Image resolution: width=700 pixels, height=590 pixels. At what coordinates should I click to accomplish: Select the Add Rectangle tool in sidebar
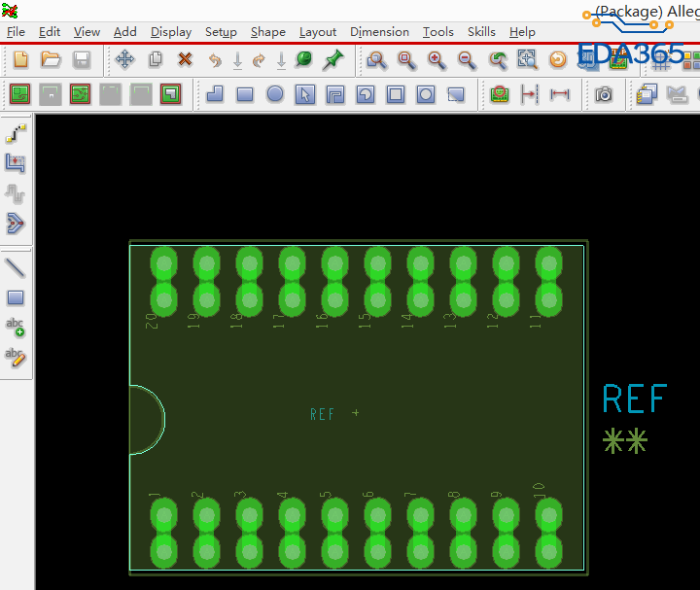16,297
